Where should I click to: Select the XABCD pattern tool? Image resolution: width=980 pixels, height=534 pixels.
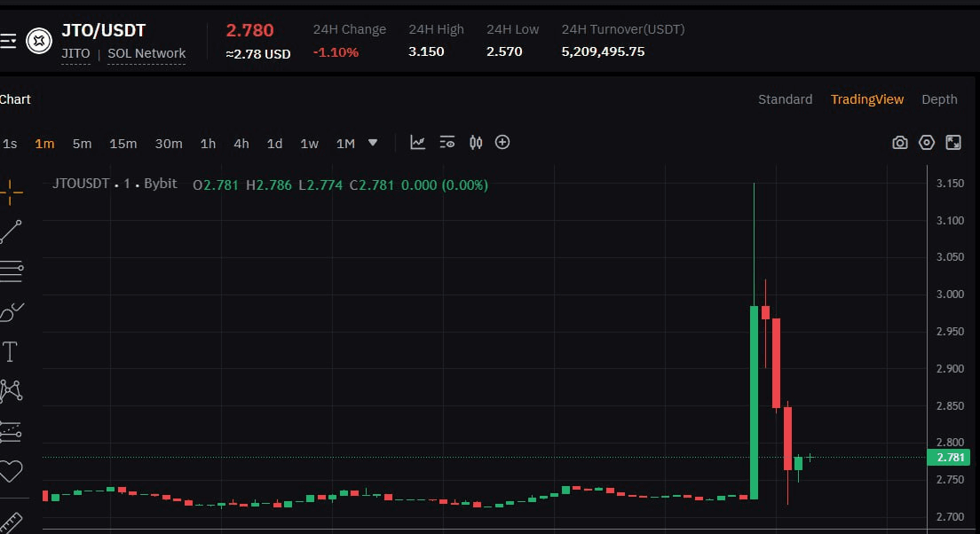click(12, 391)
